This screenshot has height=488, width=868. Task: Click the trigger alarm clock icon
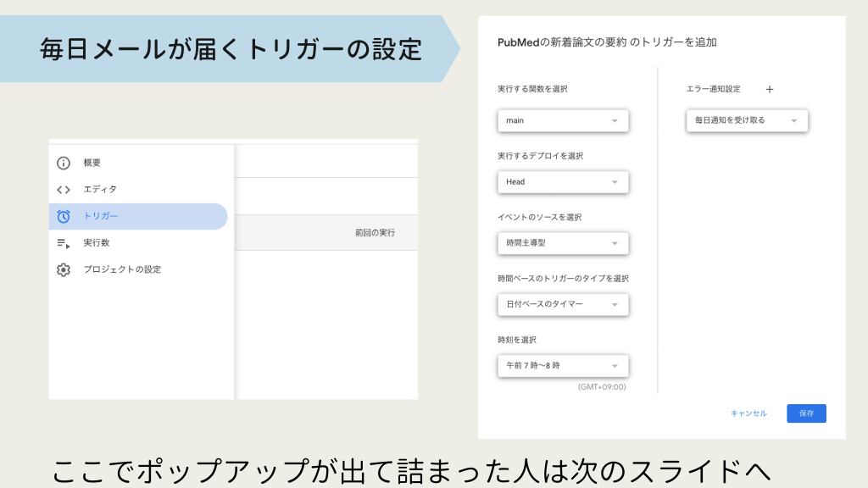pyautogui.click(x=64, y=217)
